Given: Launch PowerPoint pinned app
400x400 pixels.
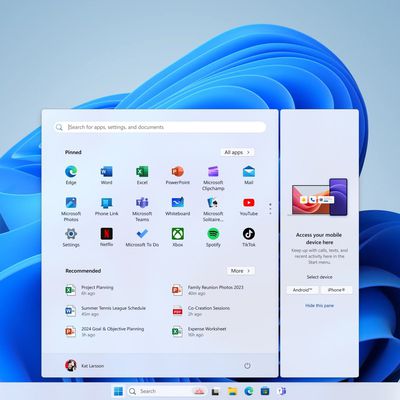Looking at the screenshot, I should [x=178, y=175].
